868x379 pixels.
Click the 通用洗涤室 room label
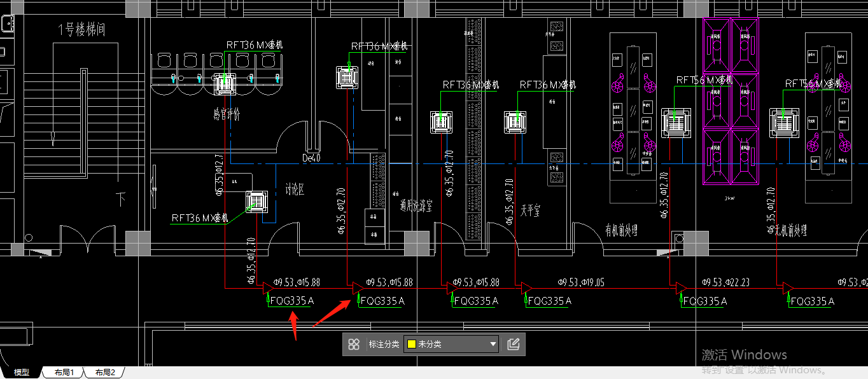pos(417,205)
